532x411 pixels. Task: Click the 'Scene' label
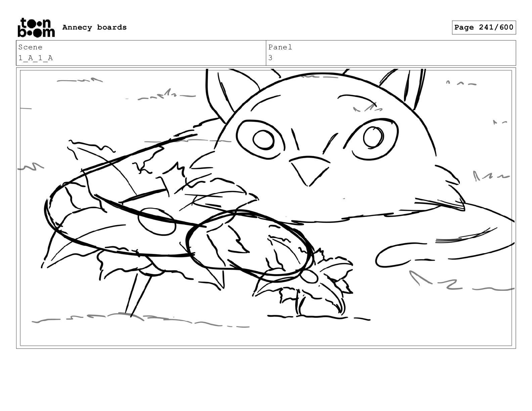point(30,47)
